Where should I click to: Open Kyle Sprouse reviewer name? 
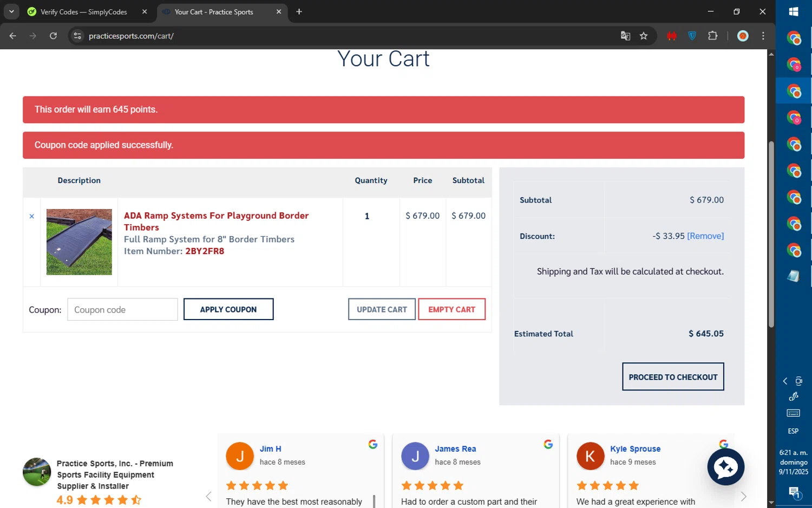635,448
